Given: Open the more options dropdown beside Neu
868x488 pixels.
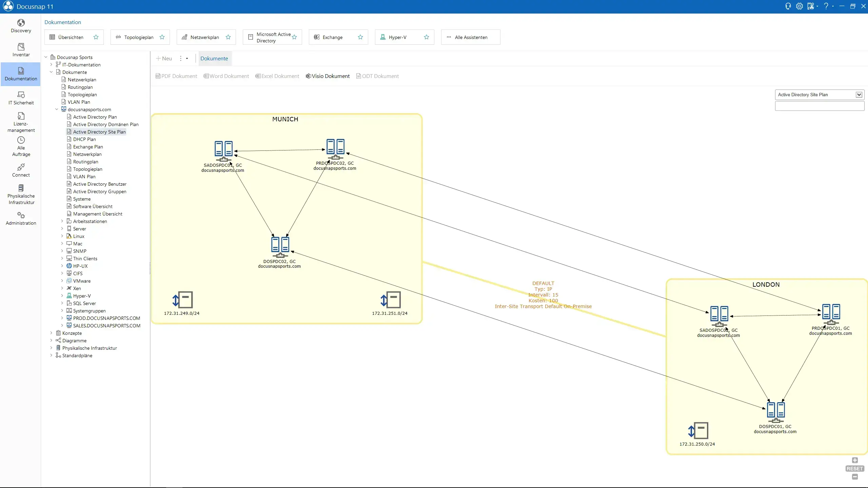Looking at the screenshot, I should pos(184,59).
